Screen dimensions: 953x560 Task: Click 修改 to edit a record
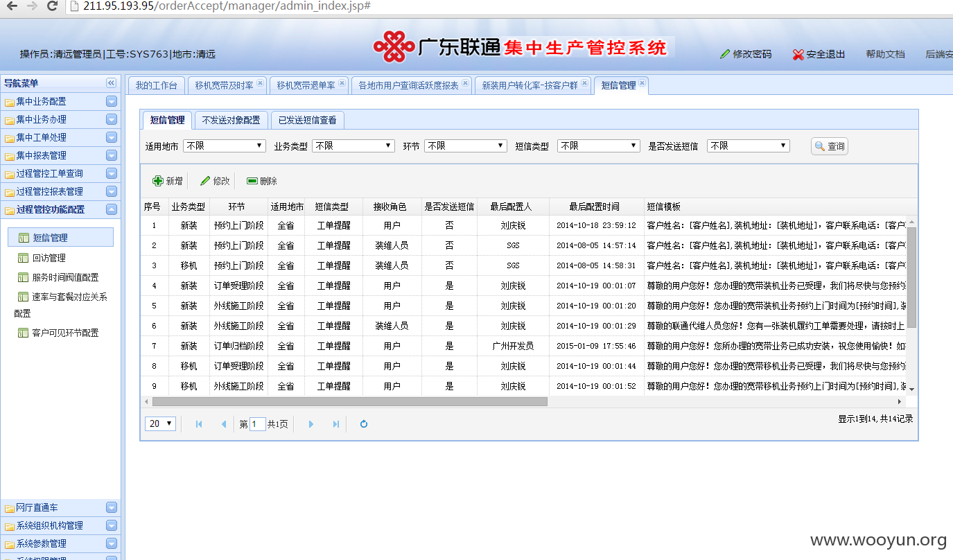215,181
